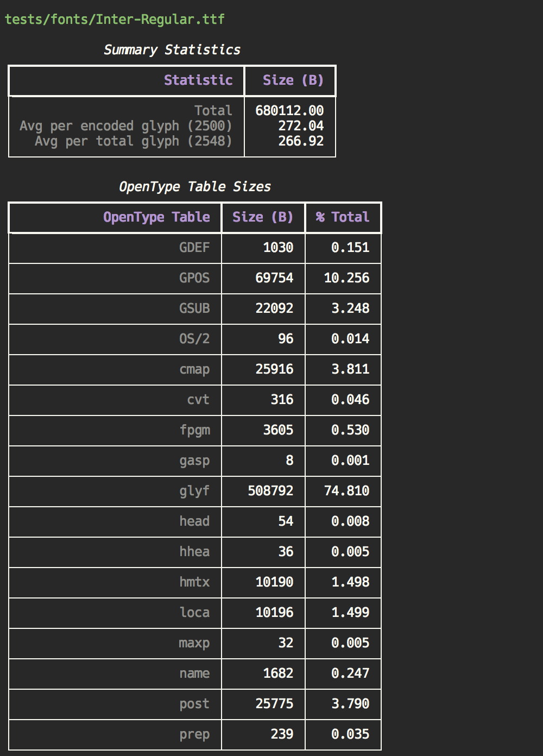Viewport: 543px width, 756px height.
Task: Select the GDEF table row label
Action: 194,248
